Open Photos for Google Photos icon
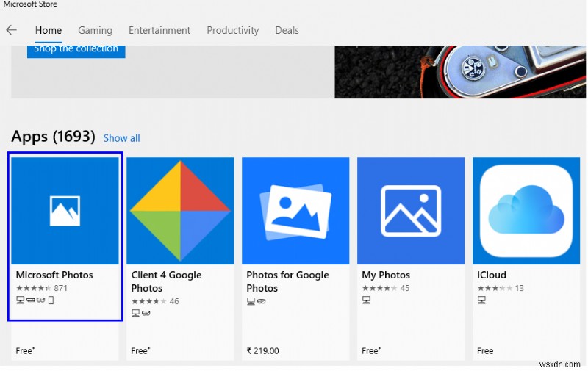Screen dimensions: 588x371 (x=295, y=211)
